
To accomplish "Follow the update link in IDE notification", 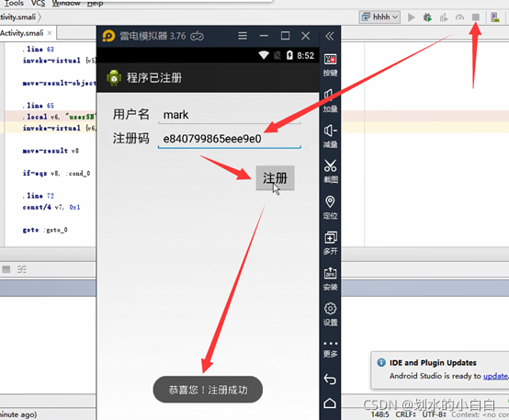I will click(496, 376).
